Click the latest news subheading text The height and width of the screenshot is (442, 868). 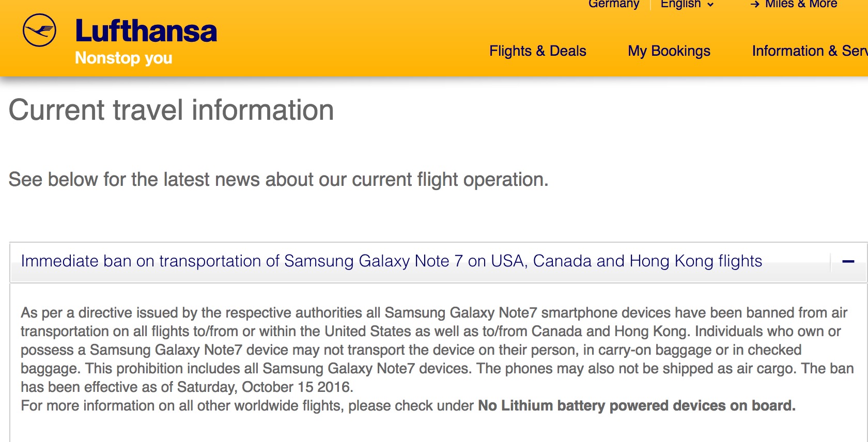pos(278,179)
